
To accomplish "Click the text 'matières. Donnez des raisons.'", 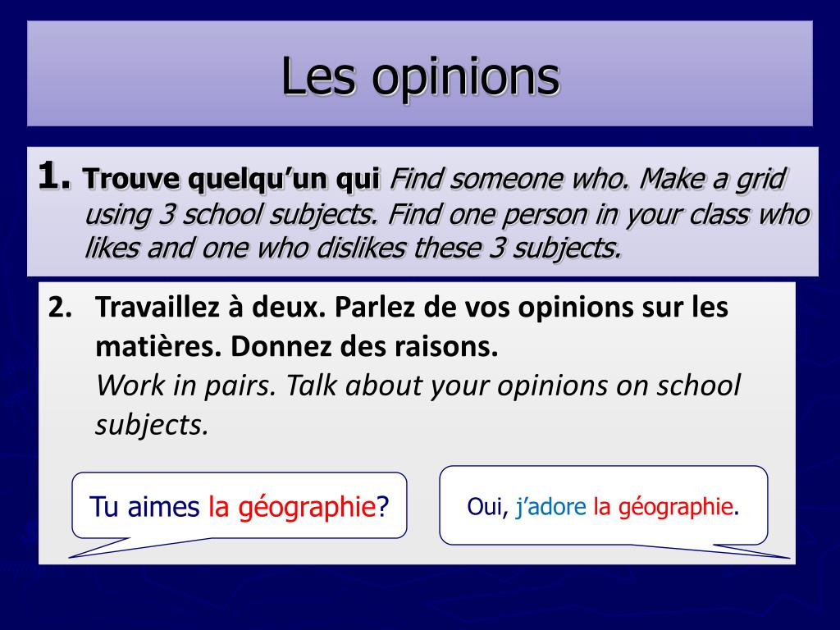I will [297, 347].
